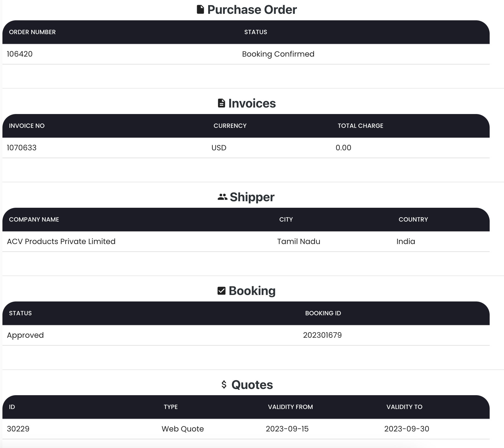The width and height of the screenshot is (504, 448).
Task: Click the CURRENCY column header
Action: 230,126
